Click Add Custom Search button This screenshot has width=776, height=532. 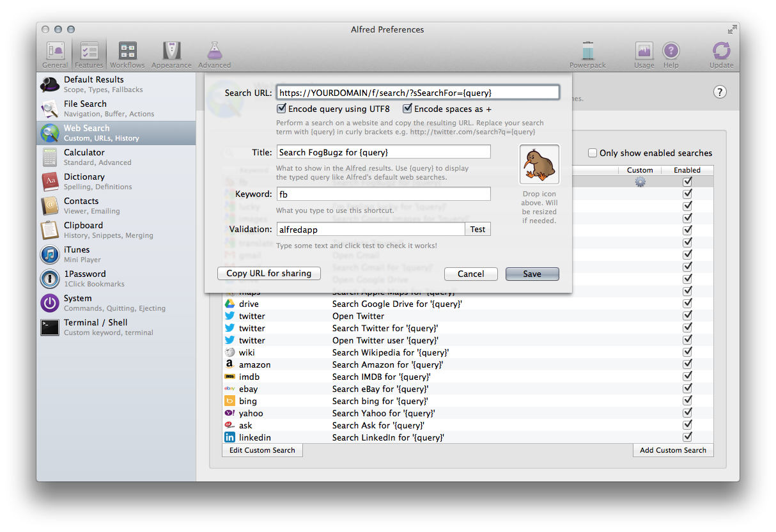coord(673,450)
